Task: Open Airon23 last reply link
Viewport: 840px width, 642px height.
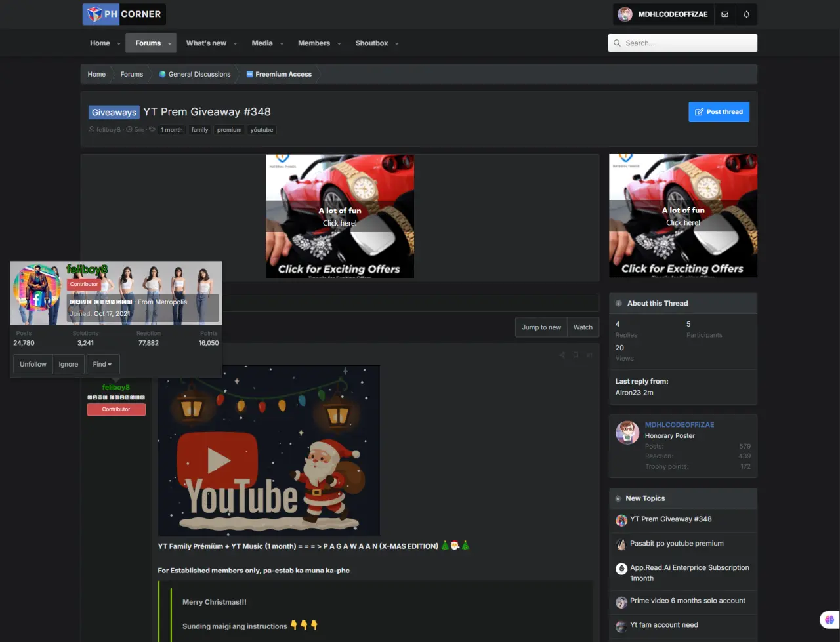Action: (x=628, y=393)
